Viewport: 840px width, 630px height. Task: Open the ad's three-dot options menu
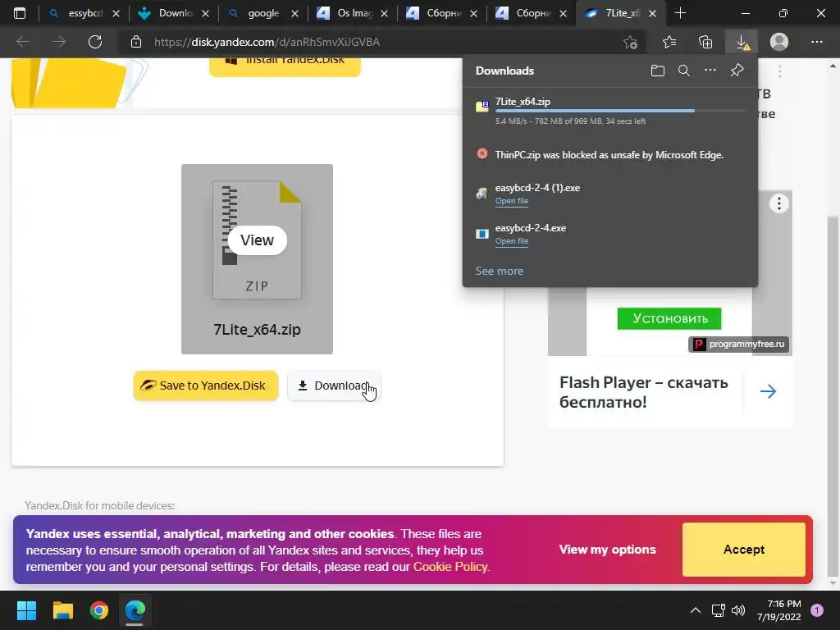[779, 203]
